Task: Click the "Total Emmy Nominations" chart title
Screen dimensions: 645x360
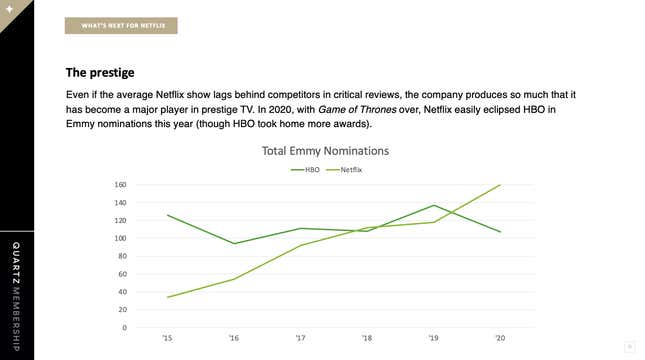Action: (325, 151)
